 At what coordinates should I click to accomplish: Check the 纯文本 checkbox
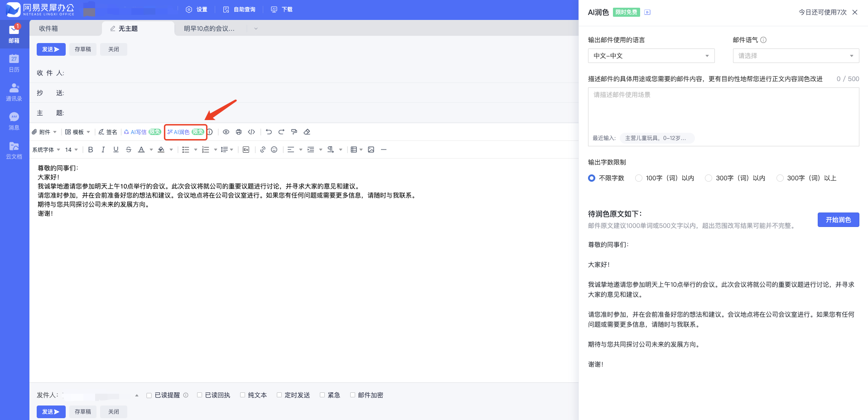[242, 395]
